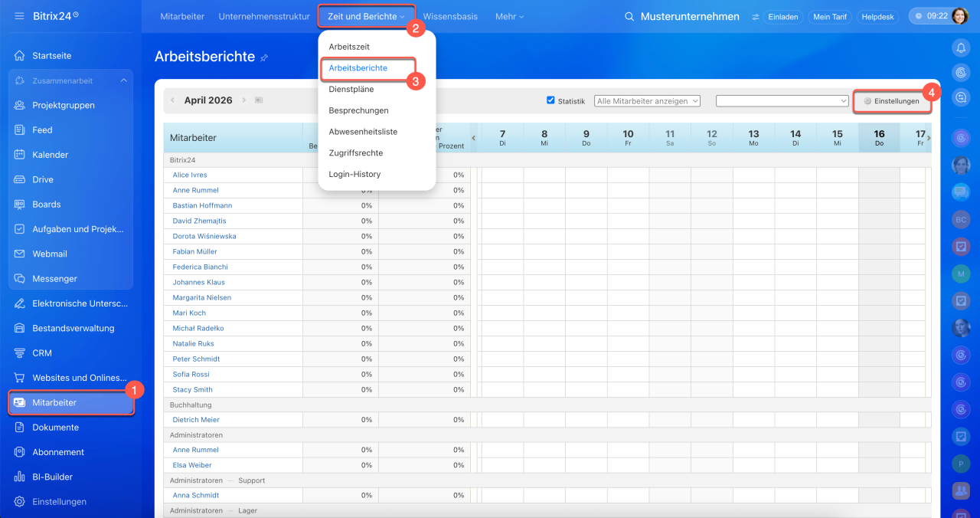Click the Einstellungen button in report toolbar
The image size is (980, 518).
pyautogui.click(x=892, y=101)
